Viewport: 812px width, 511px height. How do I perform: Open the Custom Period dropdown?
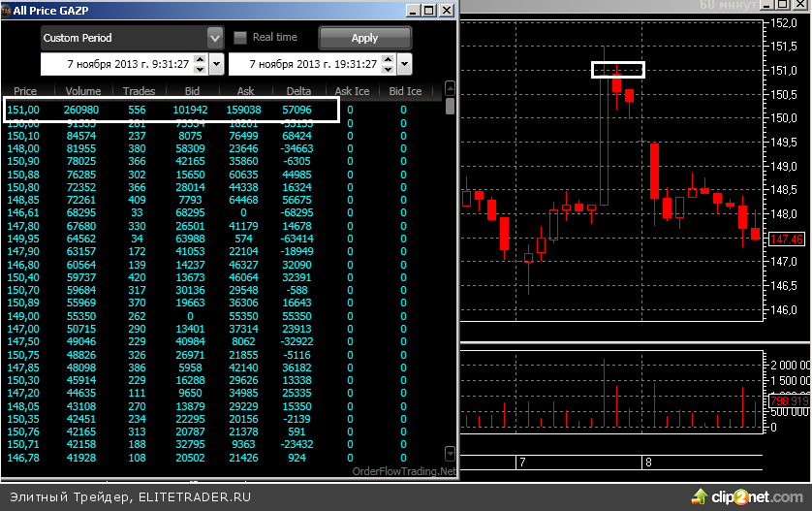(x=215, y=38)
